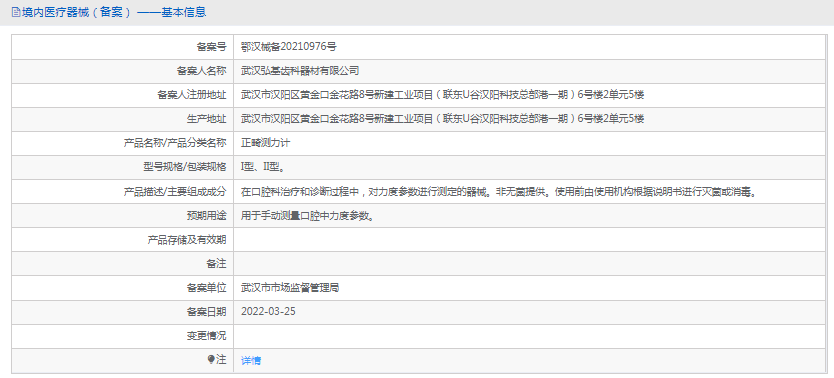Click the 备案单位 value 武汉市市场监督管理局
This screenshot has width=834, height=378.
290,288
